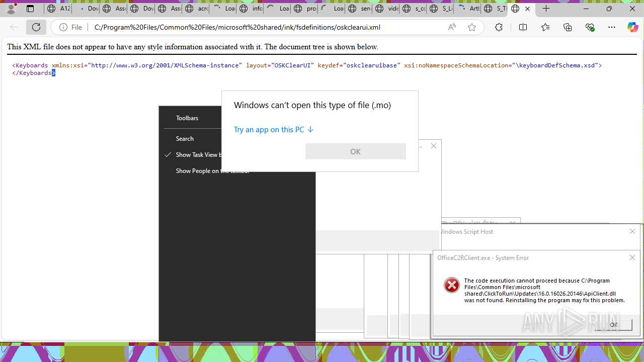Click the opening Keyboards XML tag text

pyautogui.click(x=307, y=65)
